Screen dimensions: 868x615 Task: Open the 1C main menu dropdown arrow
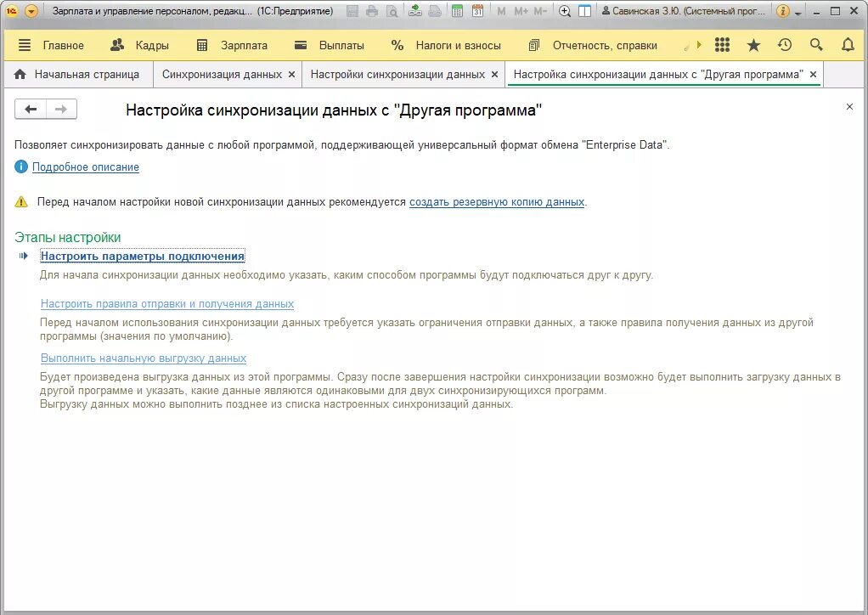(x=31, y=11)
